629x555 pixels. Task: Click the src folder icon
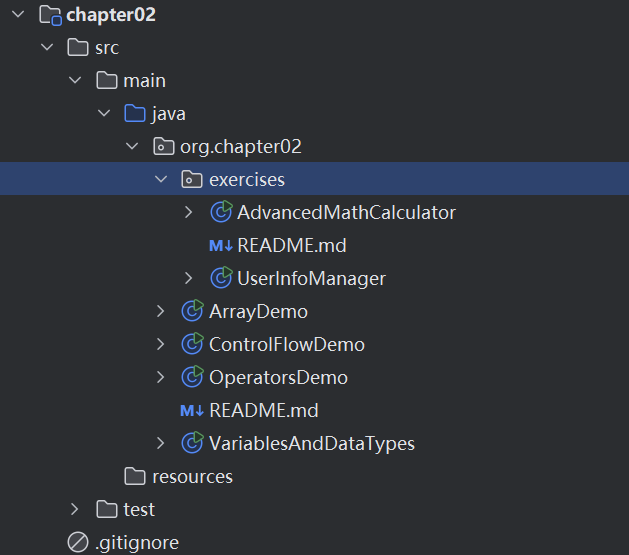tap(78, 47)
